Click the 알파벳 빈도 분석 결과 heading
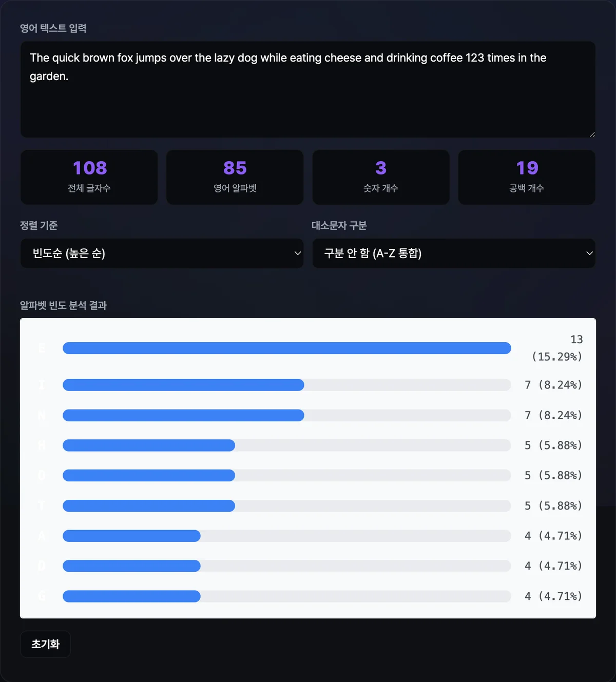Viewport: 616px width, 682px height. (63, 305)
